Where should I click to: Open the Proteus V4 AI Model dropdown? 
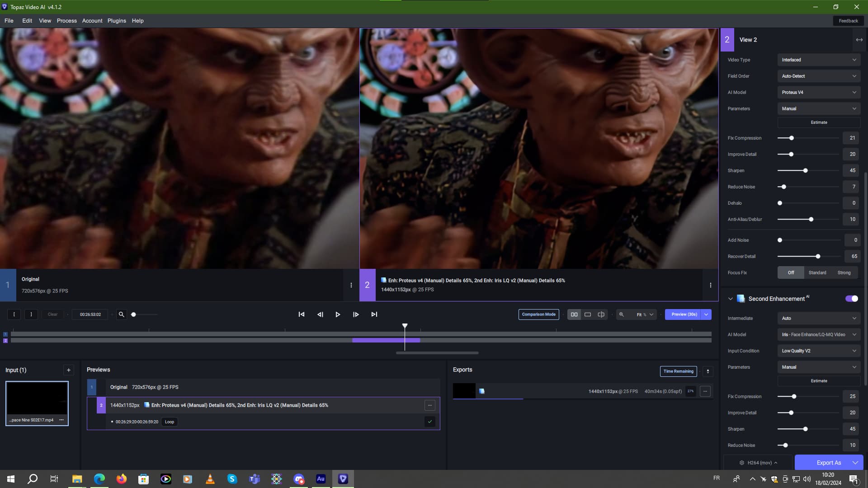tap(819, 92)
